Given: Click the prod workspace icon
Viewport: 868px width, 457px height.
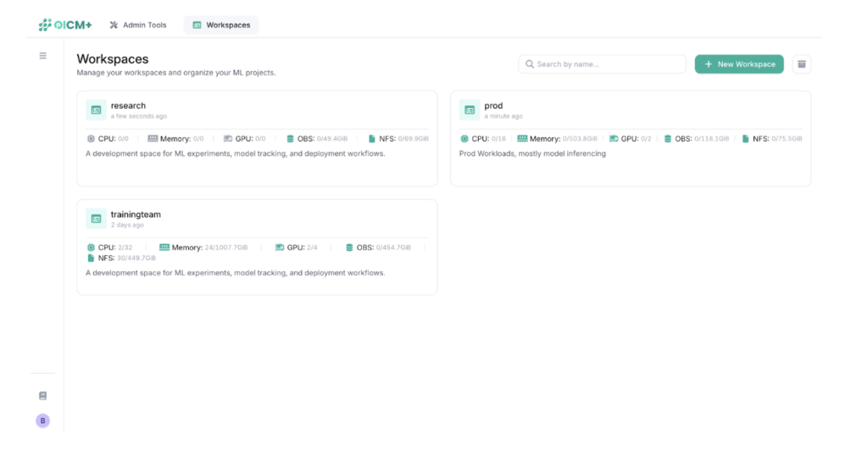Looking at the screenshot, I should tap(470, 110).
